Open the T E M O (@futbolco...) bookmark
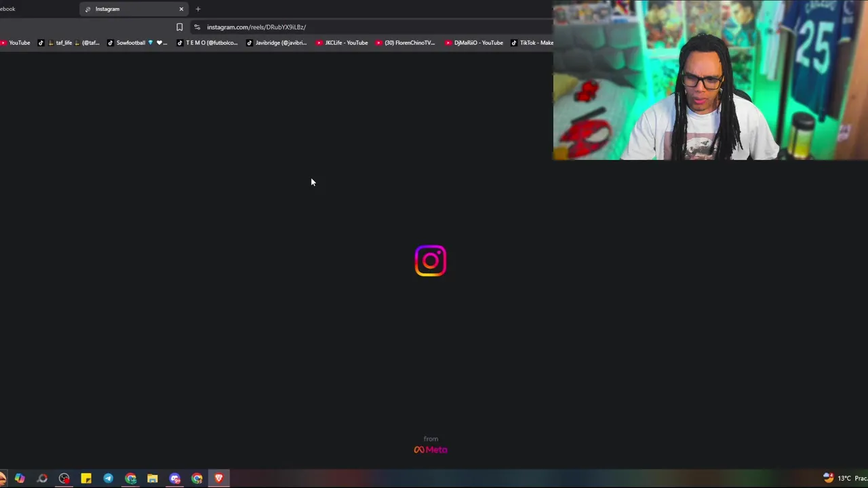The width and height of the screenshot is (868, 488). tap(207, 43)
